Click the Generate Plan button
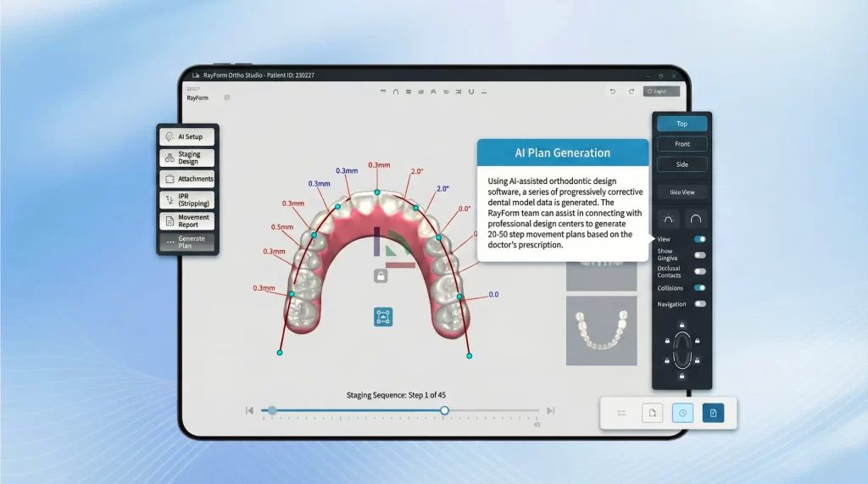This screenshot has height=484, width=868. click(x=186, y=242)
